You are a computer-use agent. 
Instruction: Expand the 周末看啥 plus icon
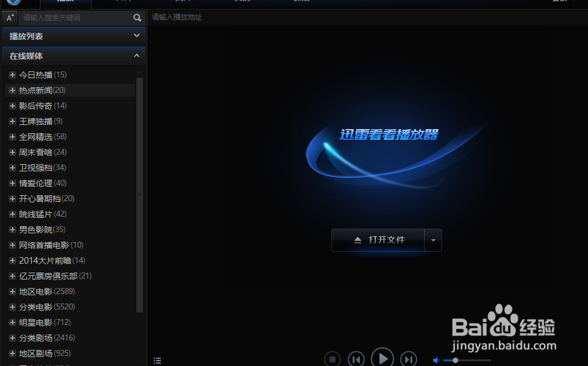(x=13, y=152)
